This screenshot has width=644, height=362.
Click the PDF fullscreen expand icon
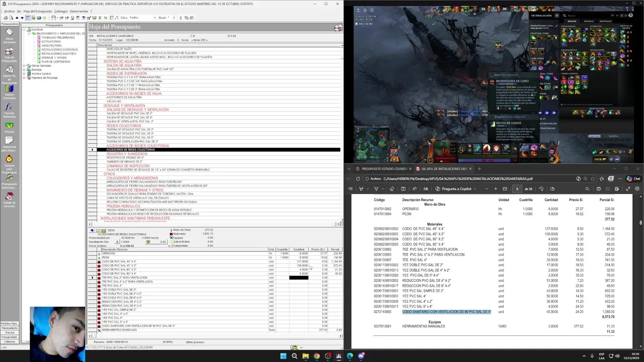pos(628,189)
